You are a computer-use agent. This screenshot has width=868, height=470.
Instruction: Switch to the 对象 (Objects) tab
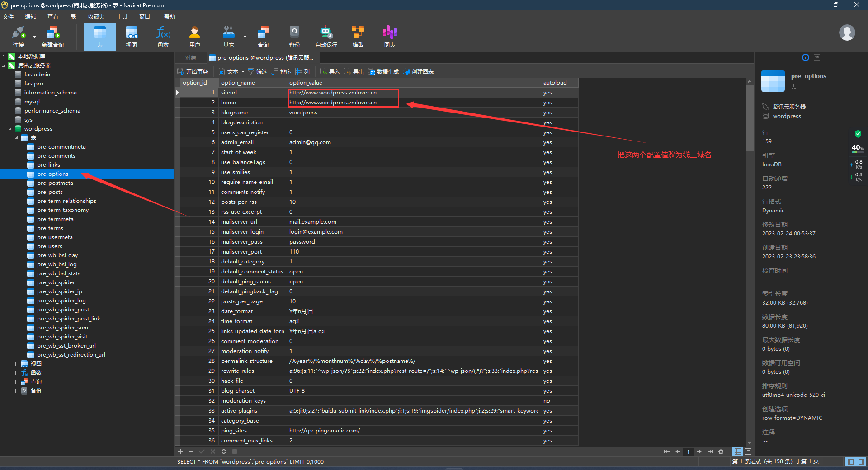click(191, 58)
